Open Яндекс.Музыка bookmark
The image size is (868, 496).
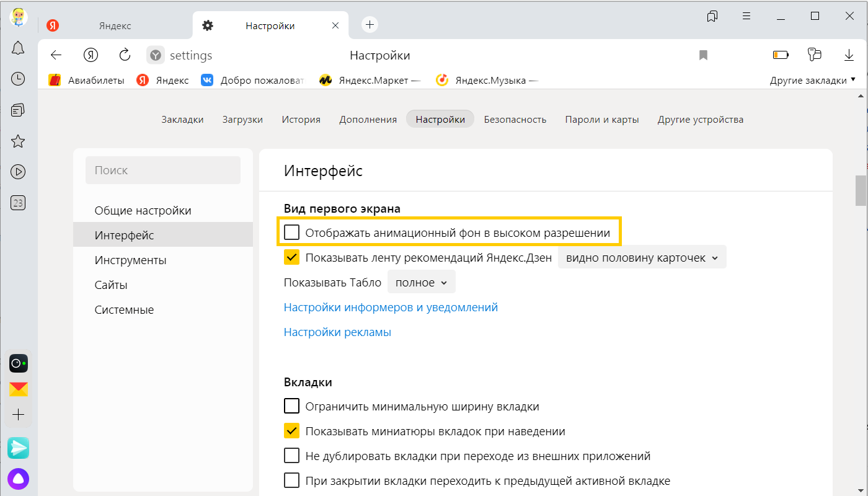point(487,80)
